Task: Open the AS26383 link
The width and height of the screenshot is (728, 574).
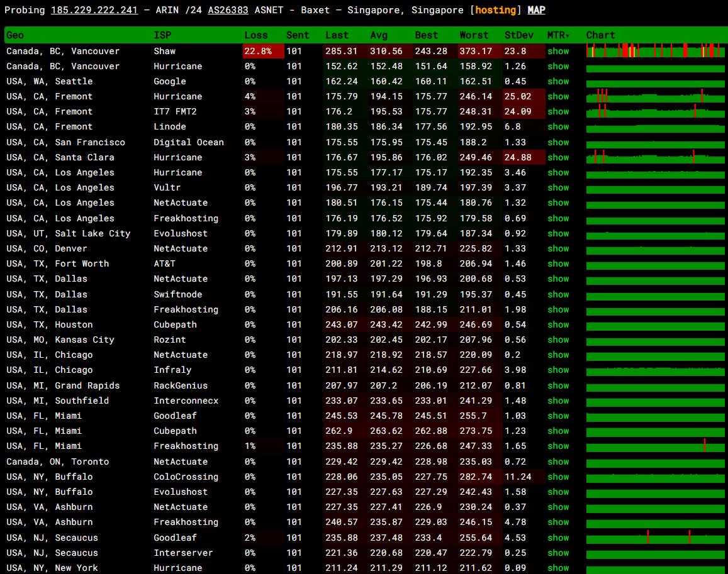Action: 228,9
